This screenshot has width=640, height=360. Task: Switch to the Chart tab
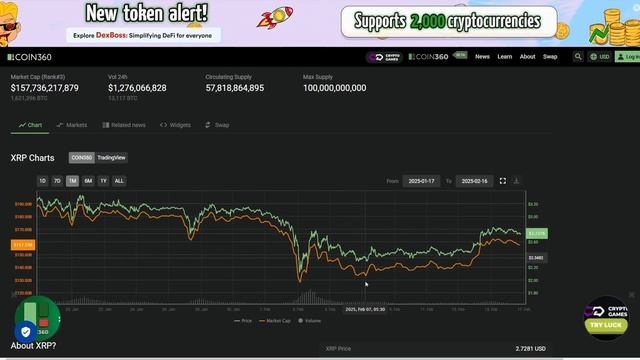[x=30, y=125]
